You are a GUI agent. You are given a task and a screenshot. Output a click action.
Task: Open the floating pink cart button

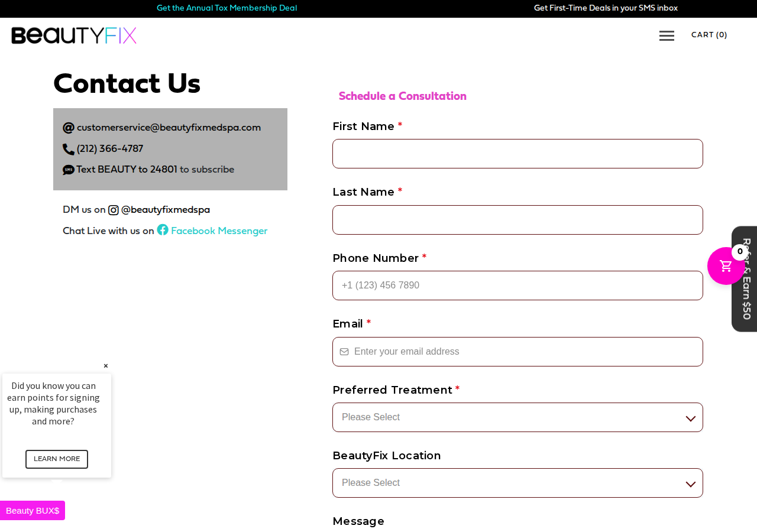[726, 266]
